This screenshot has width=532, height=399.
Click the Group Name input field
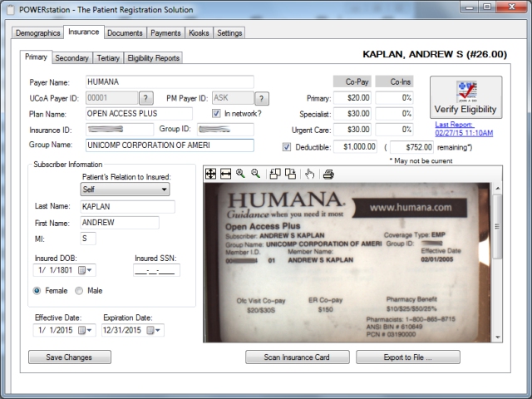[x=170, y=145]
